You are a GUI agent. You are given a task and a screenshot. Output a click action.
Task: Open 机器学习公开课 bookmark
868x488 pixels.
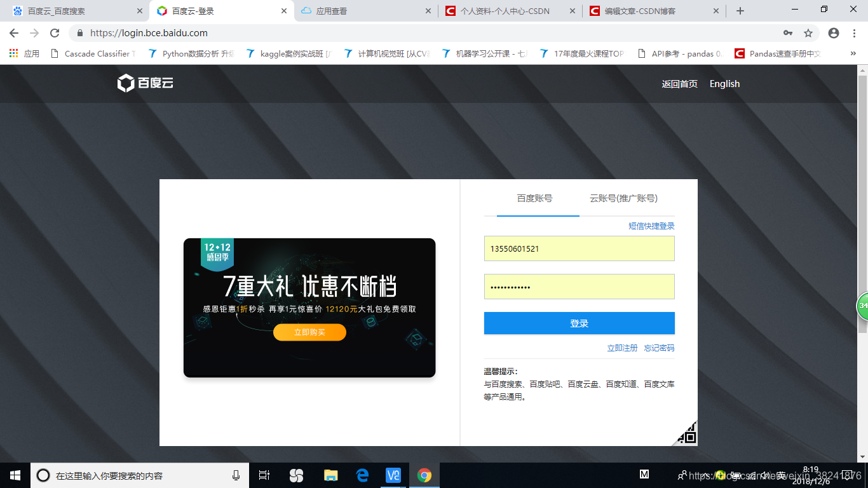click(485, 54)
